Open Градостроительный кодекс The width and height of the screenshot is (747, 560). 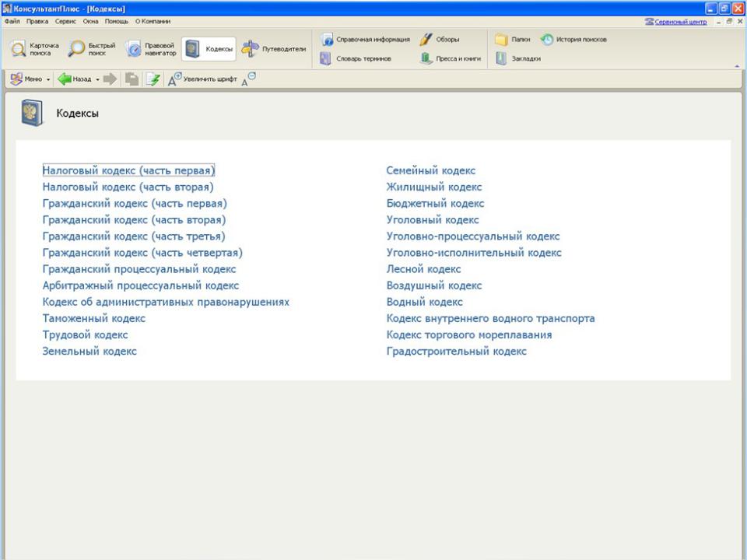[x=457, y=351]
